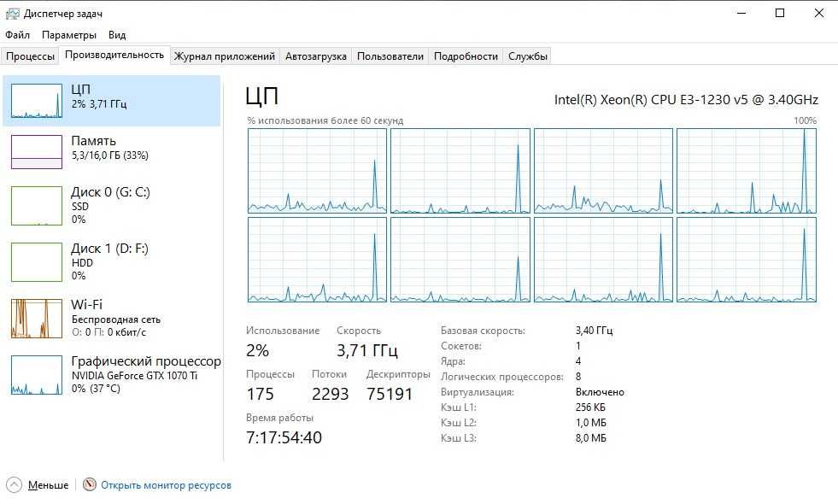Viewport: 838px width, 504px height.
Task: Click the Меньше button label
Action: (48, 484)
